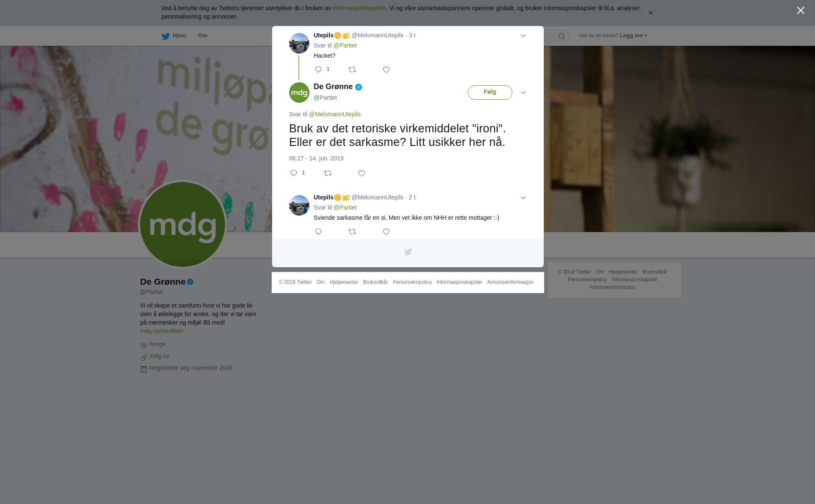Follow De Grønne with the Følg button
The image size is (815, 504).
pos(490,92)
